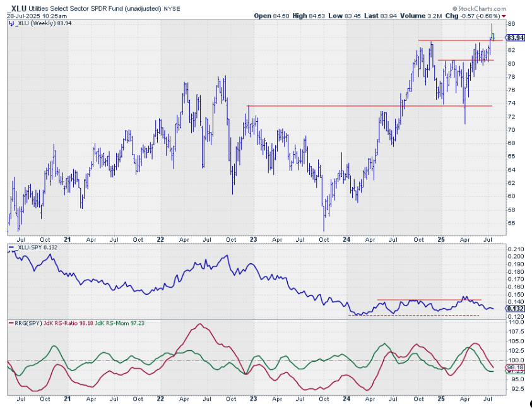Click the blue line marker before XLU:SPY
This screenshot has height=409, width=532.
10,249
